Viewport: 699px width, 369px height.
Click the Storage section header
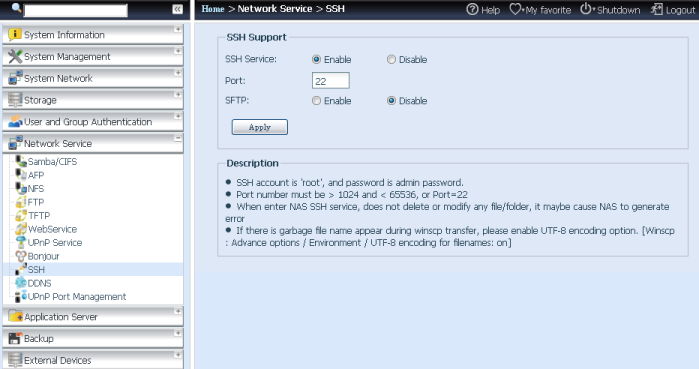click(x=93, y=100)
